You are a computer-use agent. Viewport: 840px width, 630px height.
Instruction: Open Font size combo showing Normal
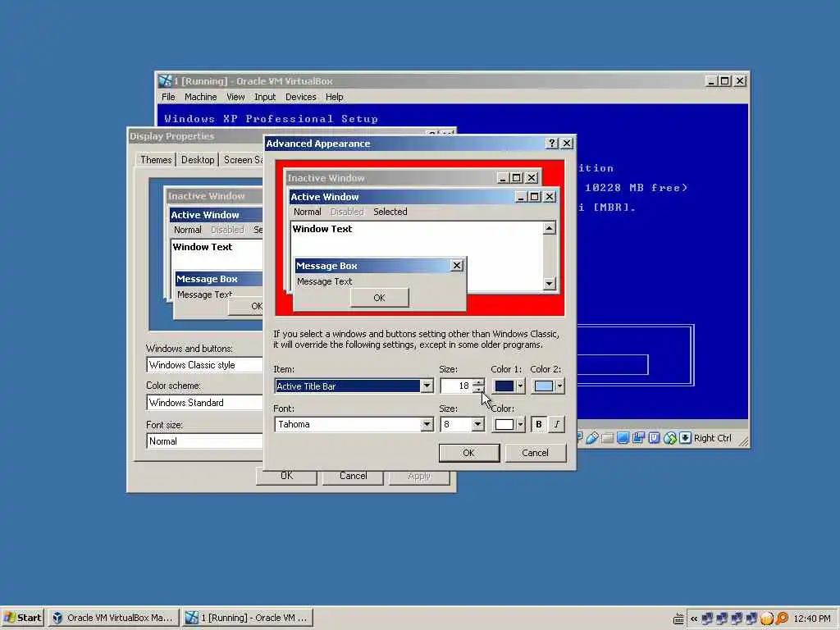point(204,441)
